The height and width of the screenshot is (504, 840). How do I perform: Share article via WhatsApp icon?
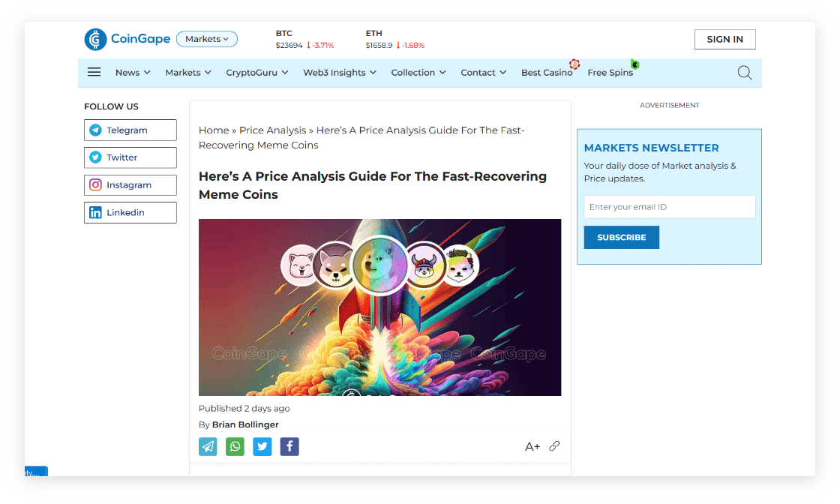235,446
